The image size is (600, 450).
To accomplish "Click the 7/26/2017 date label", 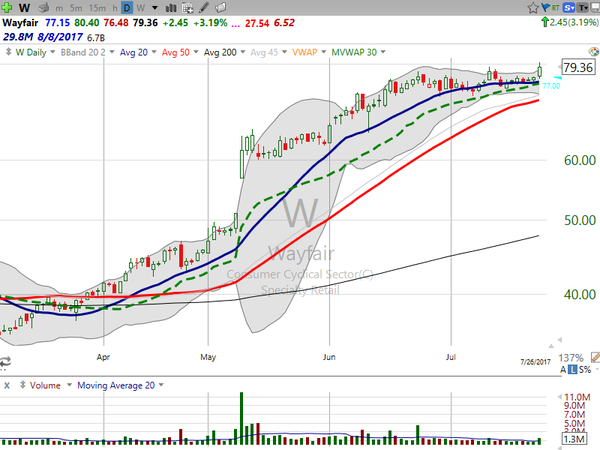I will (535, 362).
